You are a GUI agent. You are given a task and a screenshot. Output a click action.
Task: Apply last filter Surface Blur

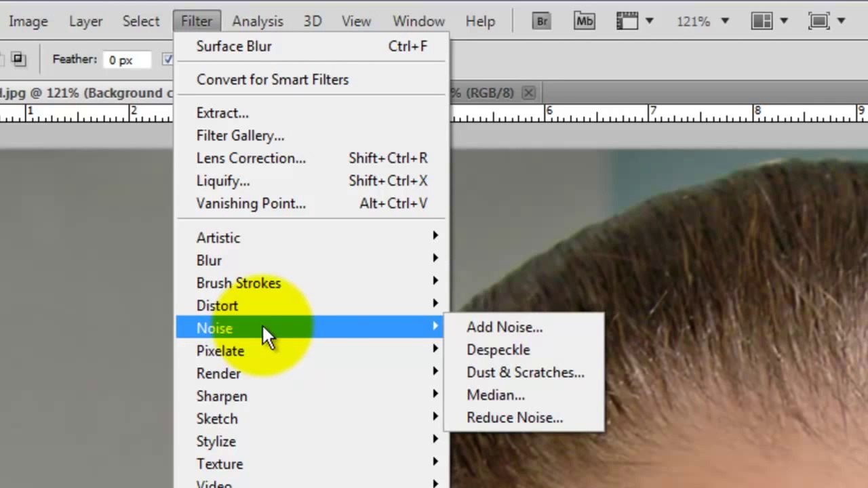coord(311,46)
